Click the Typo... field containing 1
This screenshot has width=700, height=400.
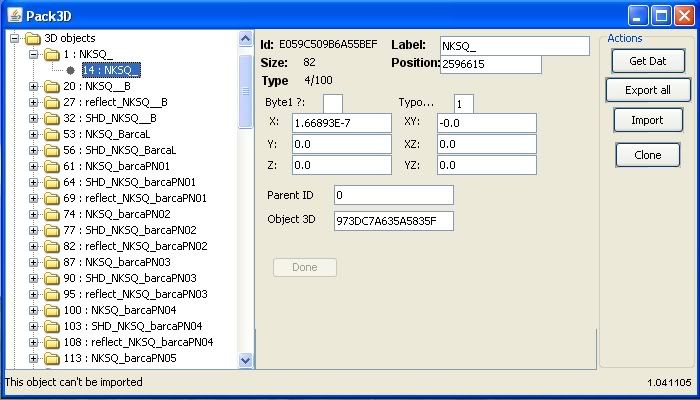[x=464, y=104]
